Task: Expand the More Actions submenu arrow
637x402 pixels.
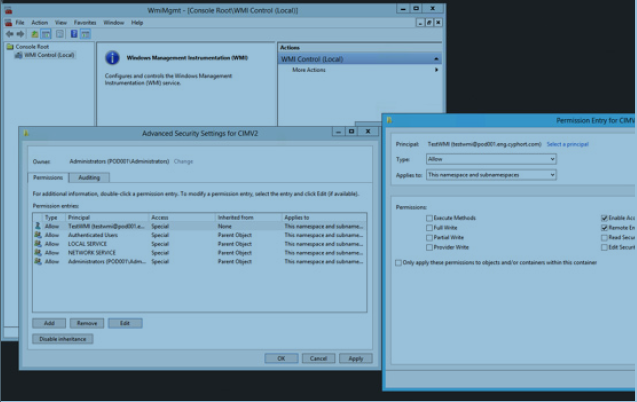Action: [x=436, y=70]
